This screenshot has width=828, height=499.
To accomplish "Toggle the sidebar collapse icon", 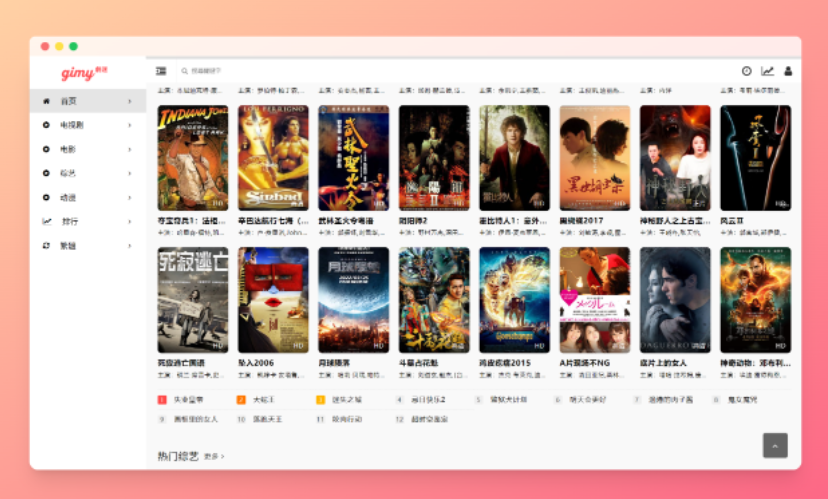I will pos(161,71).
